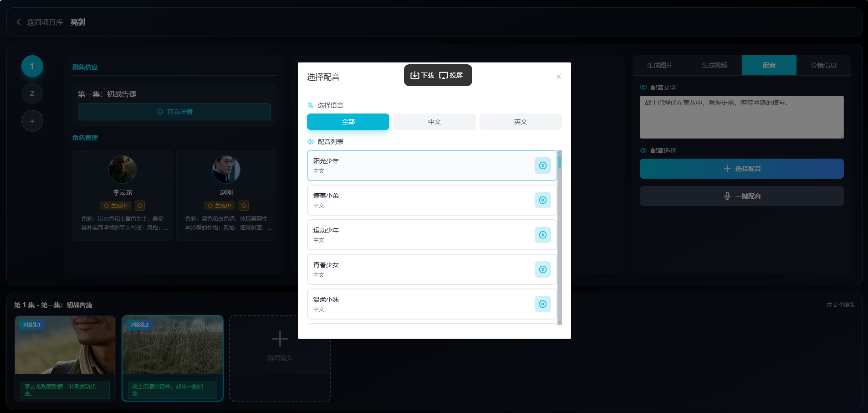Image resolution: width=868 pixels, height=413 pixels.
Task: Click the 第一集：初战告捷 episode title
Action: point(107,94)
